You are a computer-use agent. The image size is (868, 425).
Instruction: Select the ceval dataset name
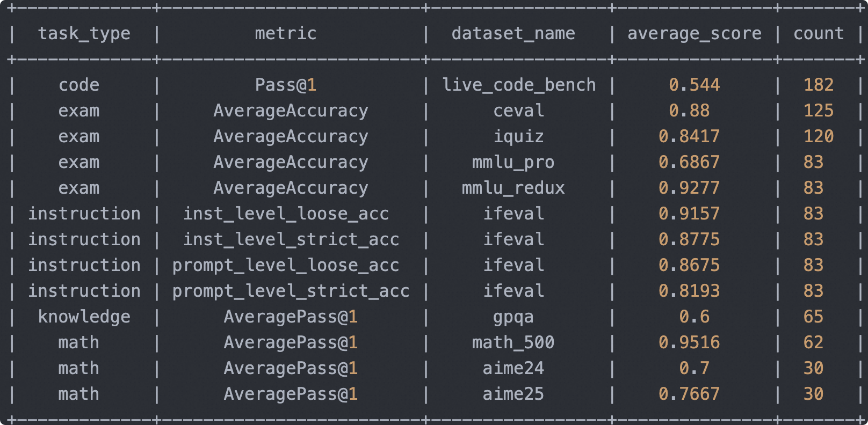click(x=519, y=111)
